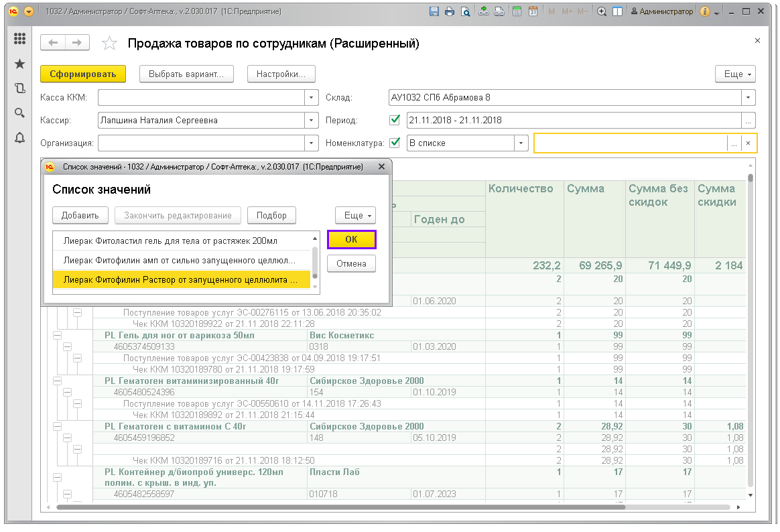Confirm the value list with OK

(x=351, y=240)
